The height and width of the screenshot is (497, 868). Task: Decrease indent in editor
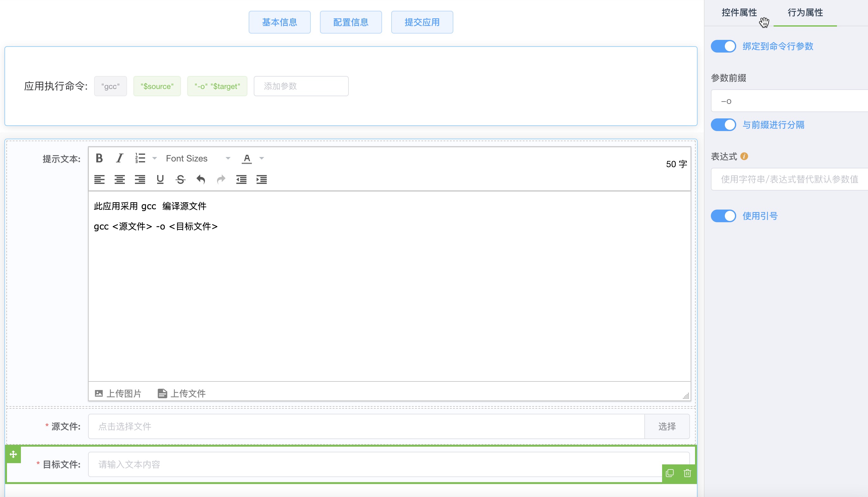pos(241,179)
